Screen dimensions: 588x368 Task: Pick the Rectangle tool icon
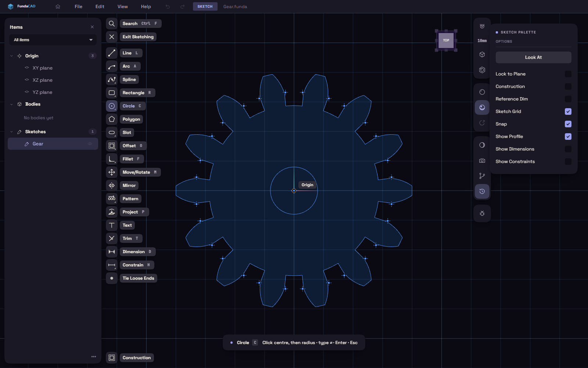click(x=112, y=93)
